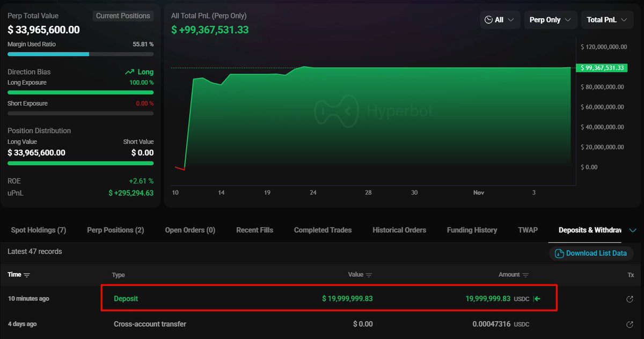Click the Amount column sort icon
The height and width of the screenshot is (339, 644).
(525, 275)
